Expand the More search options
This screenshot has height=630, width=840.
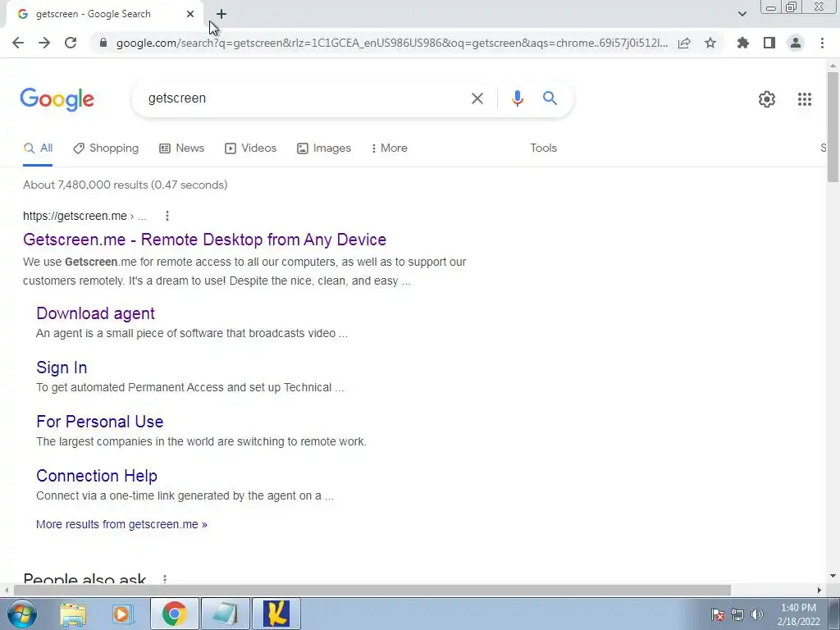coord(390,148)
